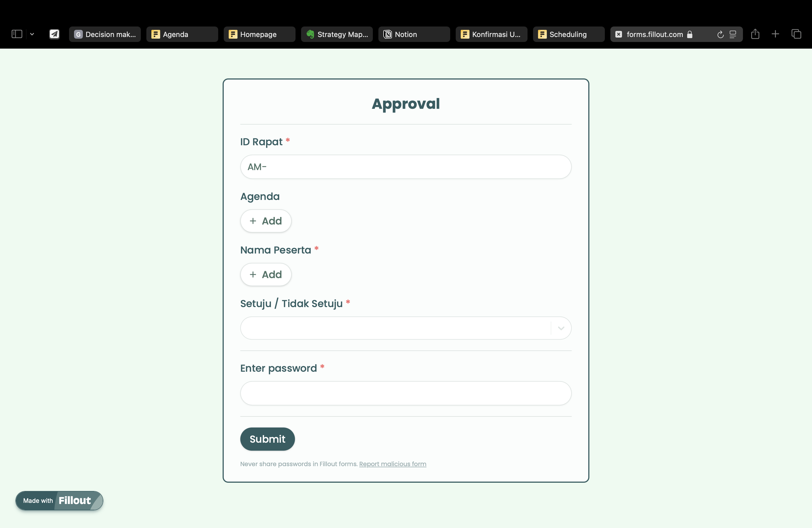Screen dimensions: 812x528
Task: Open the Report malicious form link
Action: [393, 464]
